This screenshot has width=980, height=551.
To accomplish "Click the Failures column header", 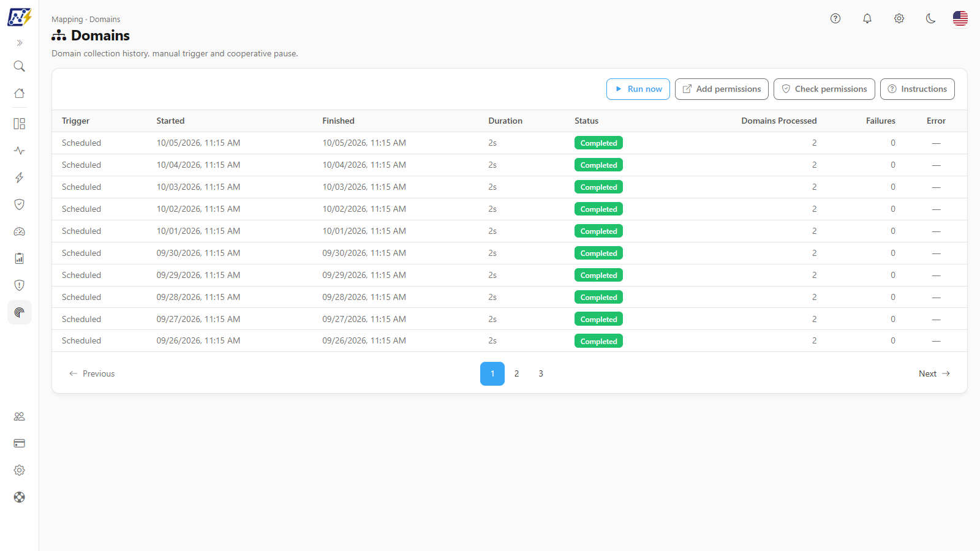I will [x=881, y=121].
